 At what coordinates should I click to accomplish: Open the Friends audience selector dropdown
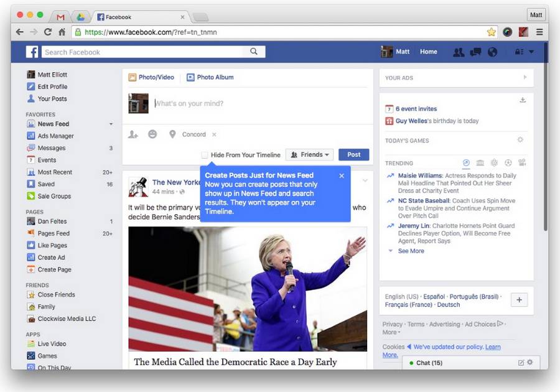click(x=309, y=154)
